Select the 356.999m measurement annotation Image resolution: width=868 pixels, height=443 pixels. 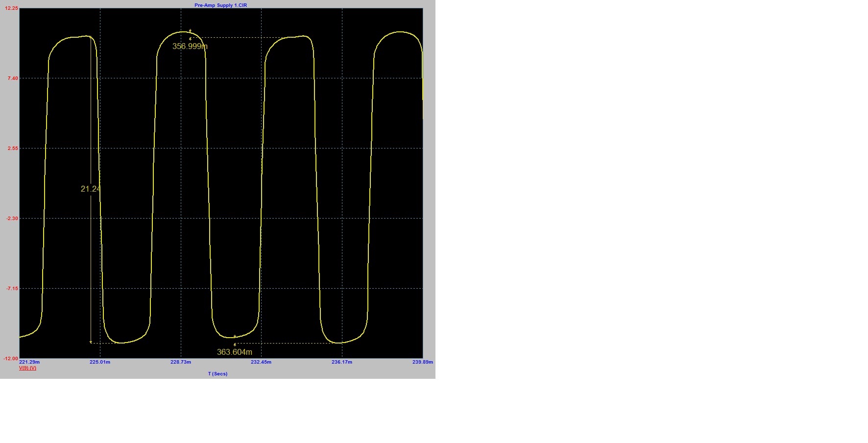(x=190, y=47)
